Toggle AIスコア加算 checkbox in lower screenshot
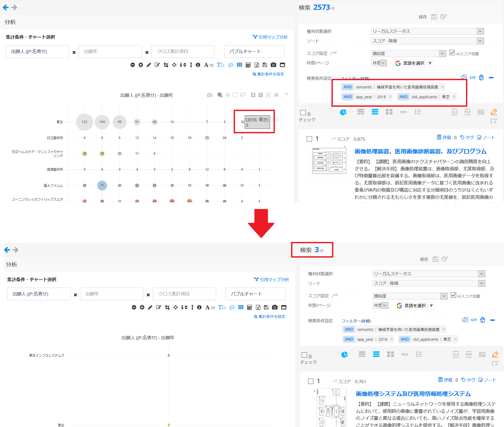The width and height of the screenshot is (504, 427). coord(453,295)
